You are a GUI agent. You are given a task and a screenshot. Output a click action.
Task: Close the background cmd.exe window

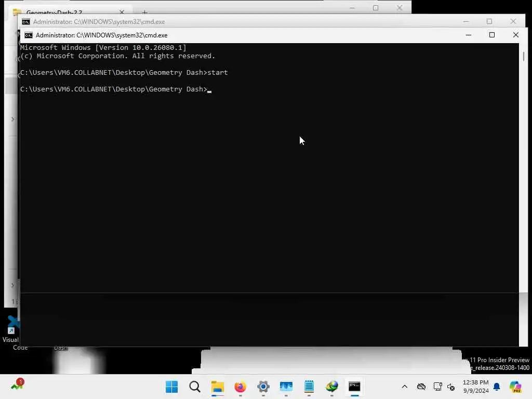click(x=513, y=21)
